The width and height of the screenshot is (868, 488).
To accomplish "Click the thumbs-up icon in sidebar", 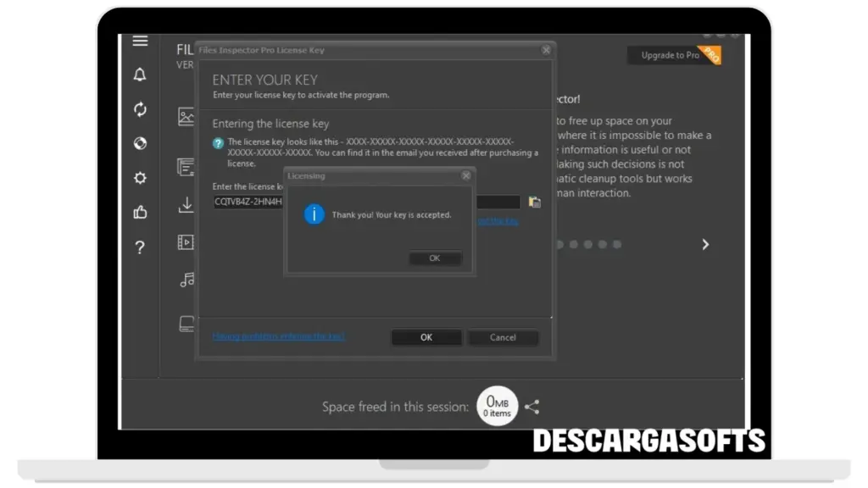I will pos(140,213).
